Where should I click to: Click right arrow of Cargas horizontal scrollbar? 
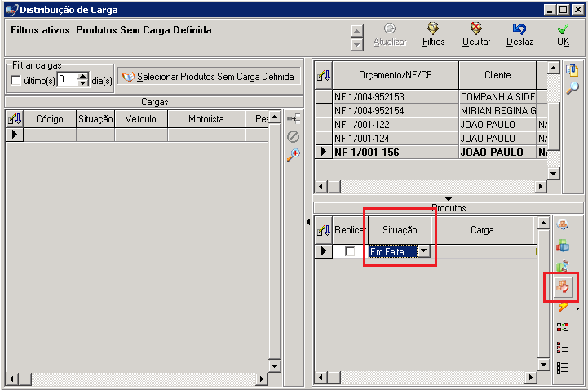(x=262, y=379)
